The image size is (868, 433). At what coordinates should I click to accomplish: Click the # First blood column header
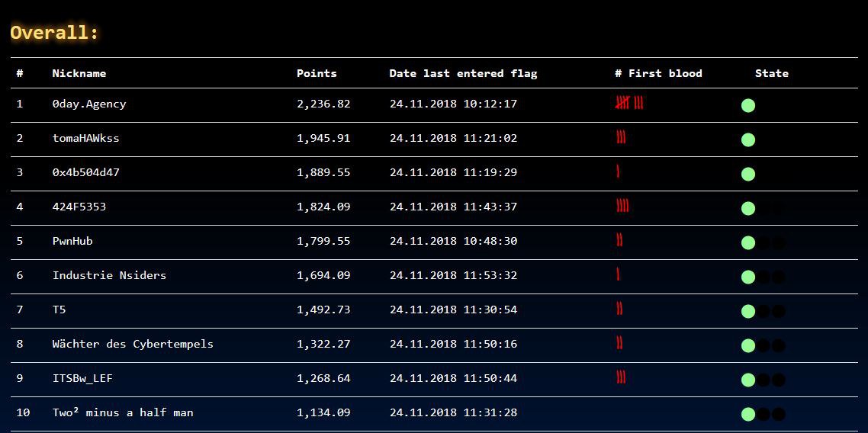tap(658, 73)
